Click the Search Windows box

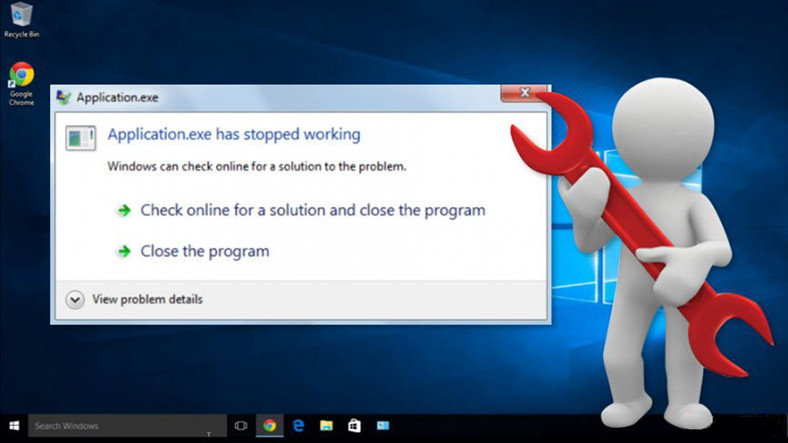coord(110,426)
